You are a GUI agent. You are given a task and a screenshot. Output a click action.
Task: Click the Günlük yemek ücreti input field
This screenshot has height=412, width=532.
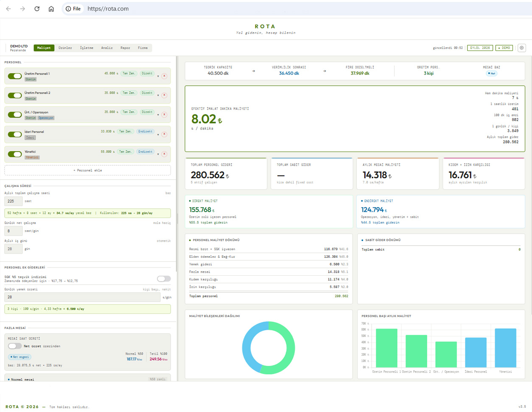pyautogui.click(x=82, y=297)
